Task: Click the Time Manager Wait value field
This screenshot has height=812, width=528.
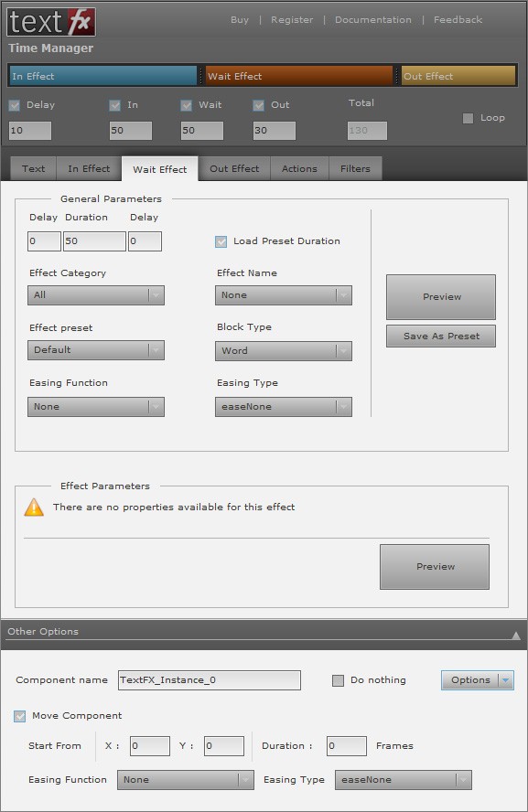Action: tap(202, 131)
